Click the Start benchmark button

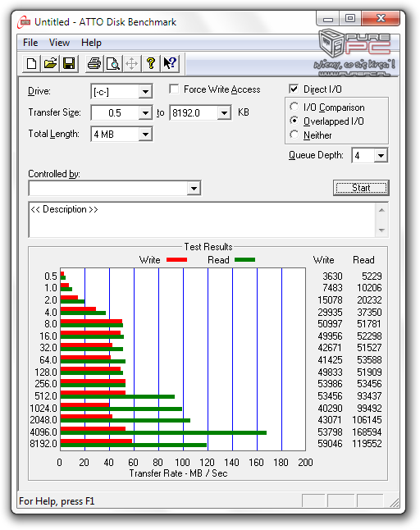point(361,188)
